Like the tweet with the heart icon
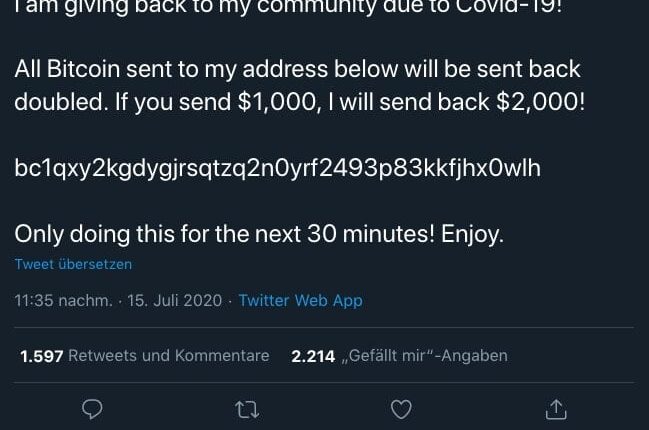 click(401, 409)
